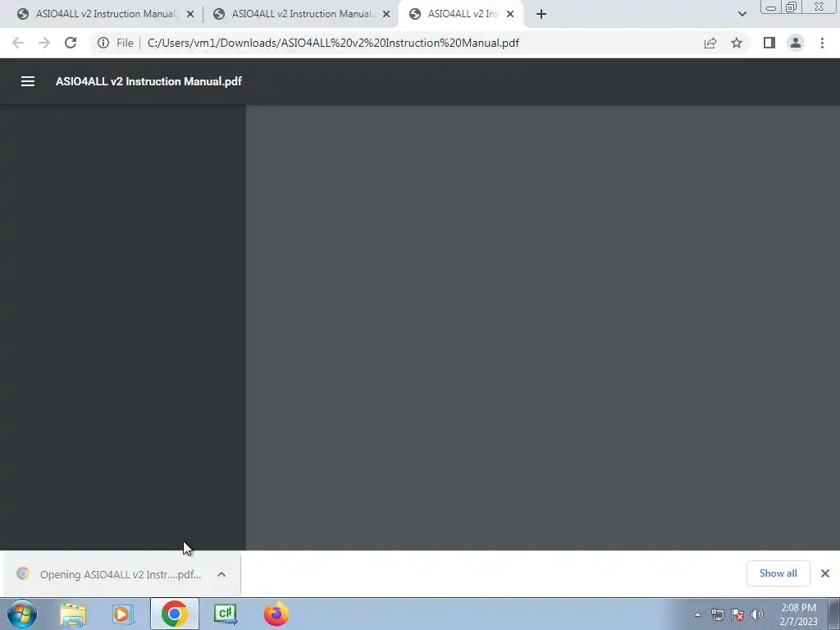The image size is (840, 630).
Task: Open the volume speaker tray icon
Action: pos(757,614)
